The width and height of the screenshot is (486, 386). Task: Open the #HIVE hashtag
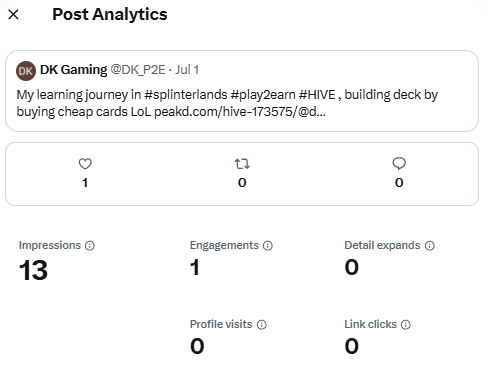pos(317,95)
